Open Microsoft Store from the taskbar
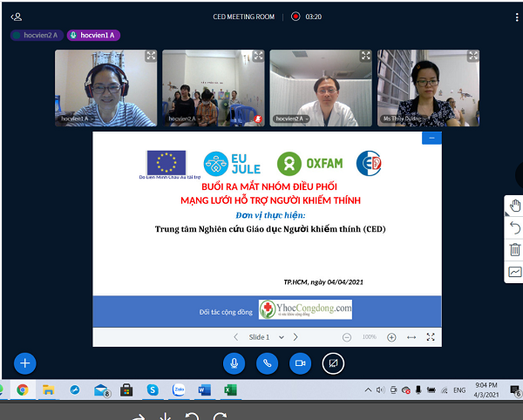523x420 pixels. click(126, 390)
